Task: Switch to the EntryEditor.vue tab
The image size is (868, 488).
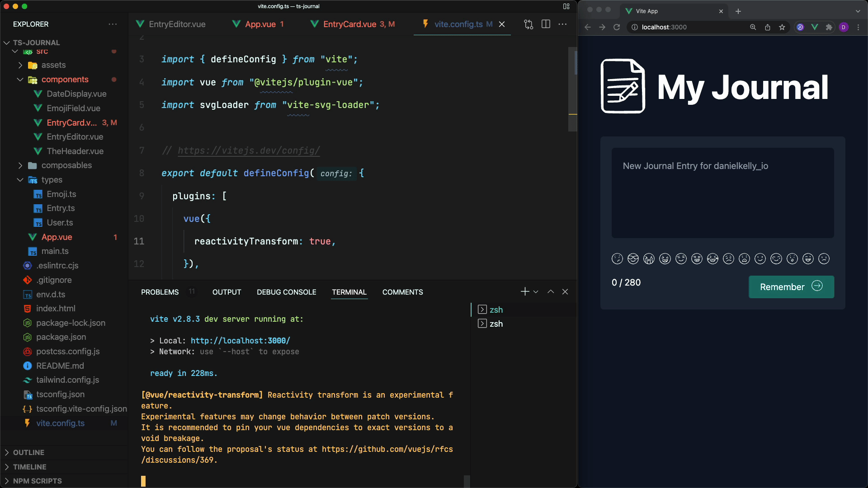Action: click(x=171, y=24)
